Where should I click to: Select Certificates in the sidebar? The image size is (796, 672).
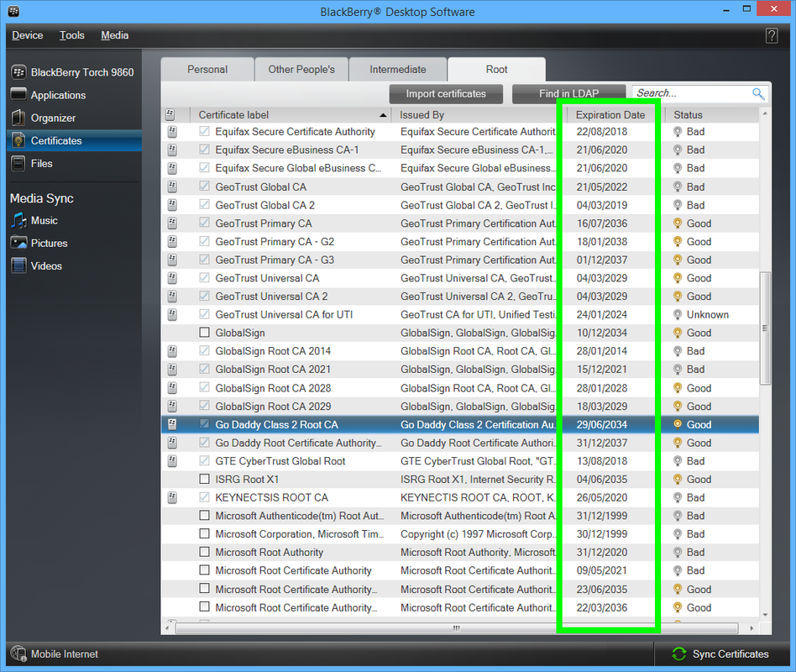74,140
